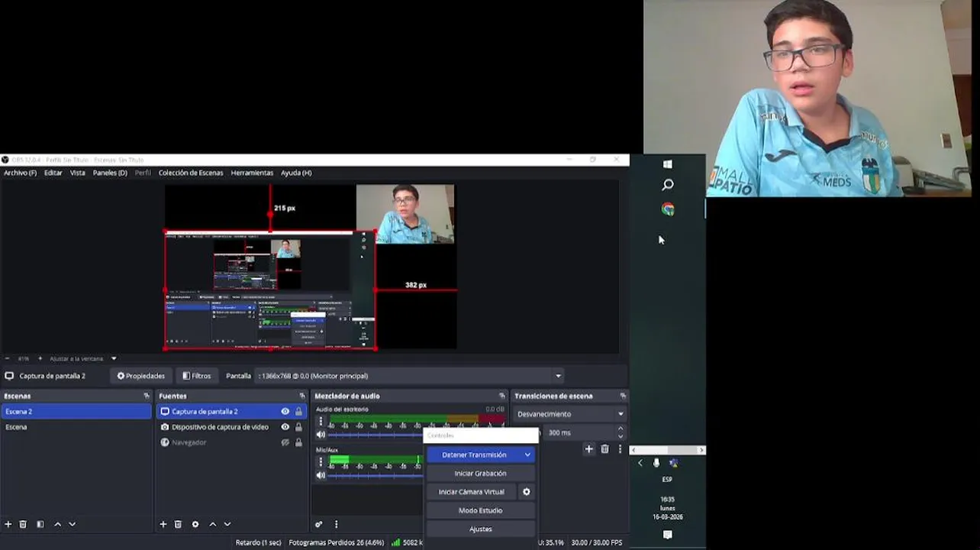980x550 pixels.
Task: Undock the Mezclador de audio panel
Action: pos(501,396)
